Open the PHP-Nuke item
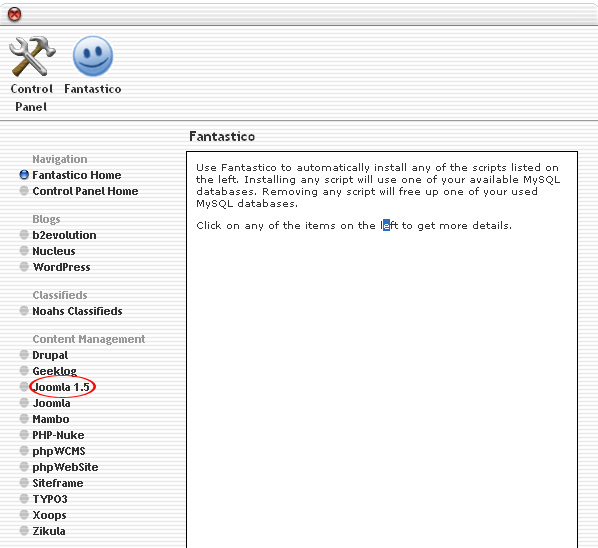Screen dimensions: 598x548 [58, 435]
